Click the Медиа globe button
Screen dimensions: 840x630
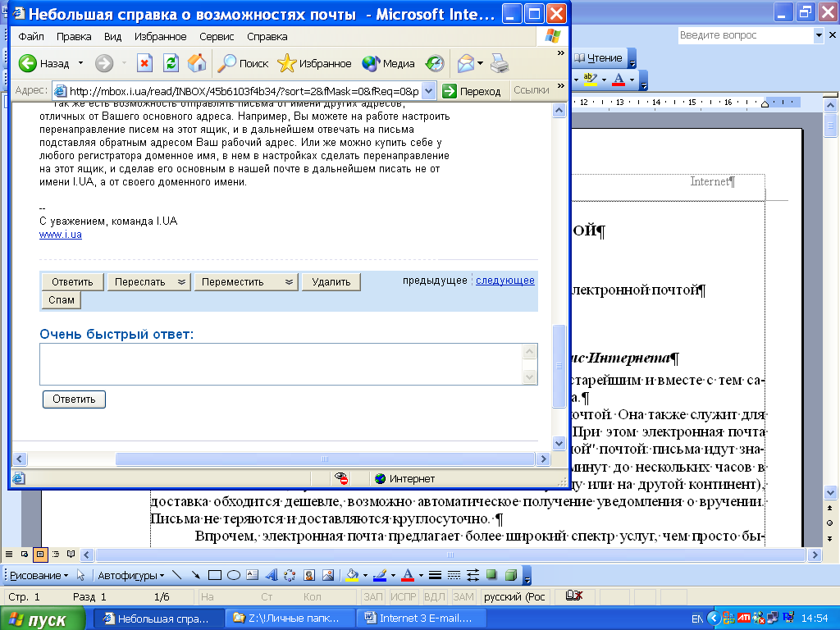click(x=388, y=63)
